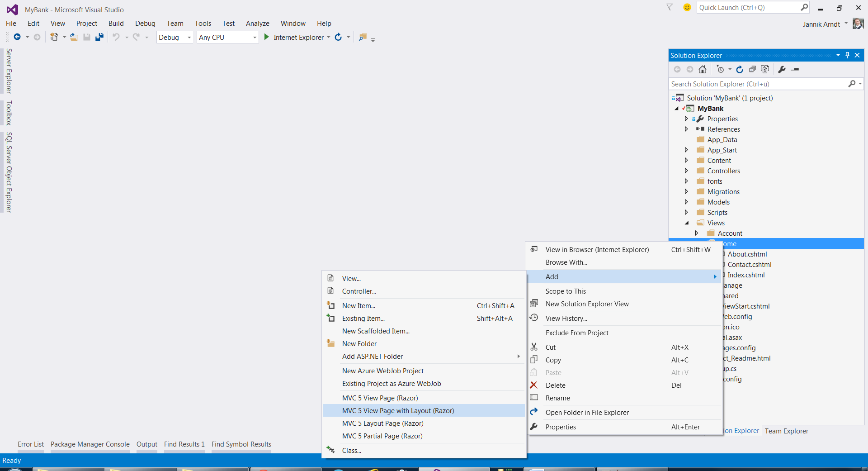Expand the Account folder under Views
This screenshot has height=471, width=868.
point(697,233)
